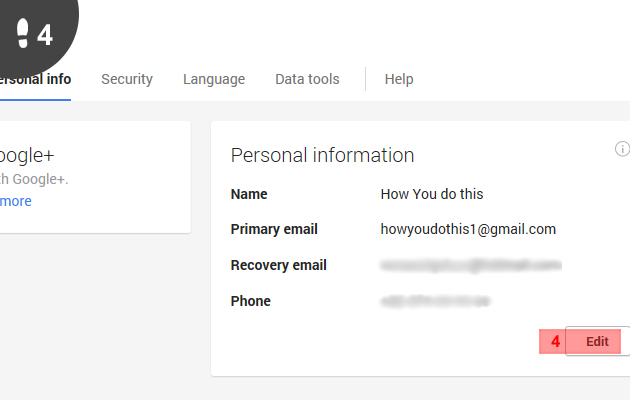Click the Phone label
Screen dimensions: 630x400
[251, 301]
